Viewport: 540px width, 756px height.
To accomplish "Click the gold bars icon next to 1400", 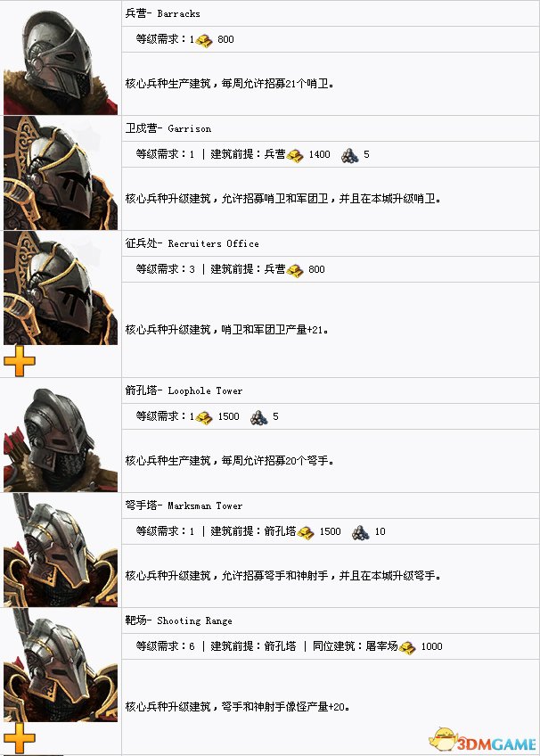I will coord(295,155).
